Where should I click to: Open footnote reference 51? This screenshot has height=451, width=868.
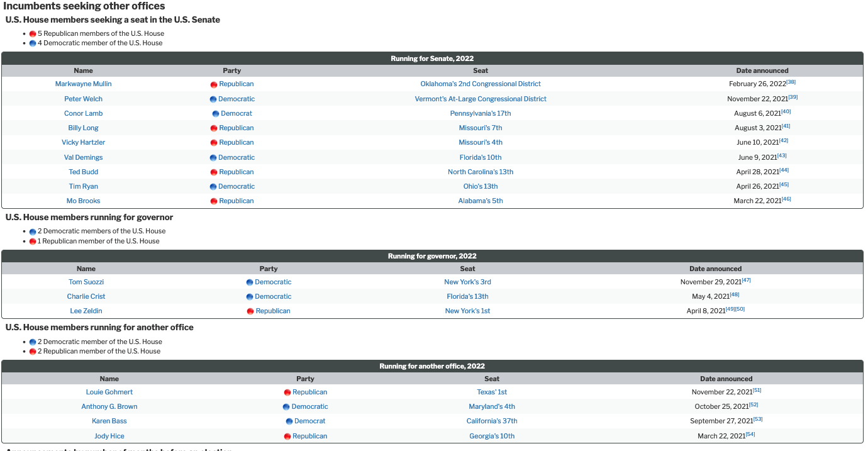[x=757, y=390]
